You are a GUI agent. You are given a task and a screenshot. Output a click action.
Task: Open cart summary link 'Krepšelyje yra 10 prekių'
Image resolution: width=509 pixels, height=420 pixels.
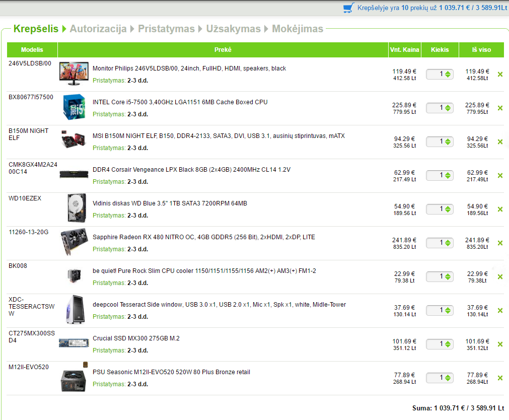432,8
